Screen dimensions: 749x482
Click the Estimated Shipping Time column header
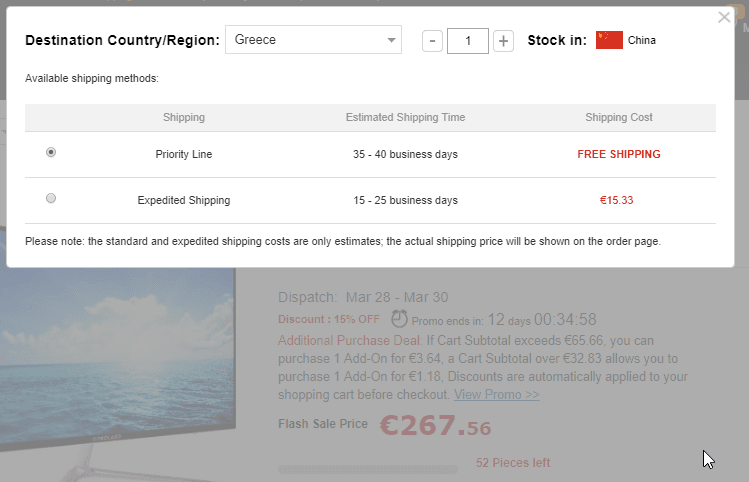click(405, 117)
